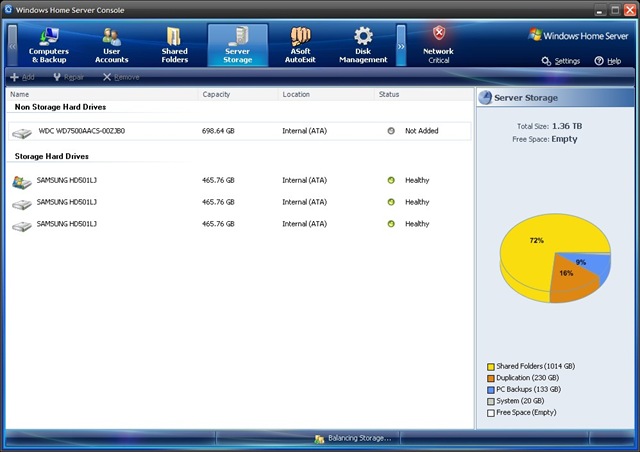Image resolution: width=640 pixels, height=452 pixels.
Task: Click the Not Added grey status icon
Action: (x=391, y=131)
